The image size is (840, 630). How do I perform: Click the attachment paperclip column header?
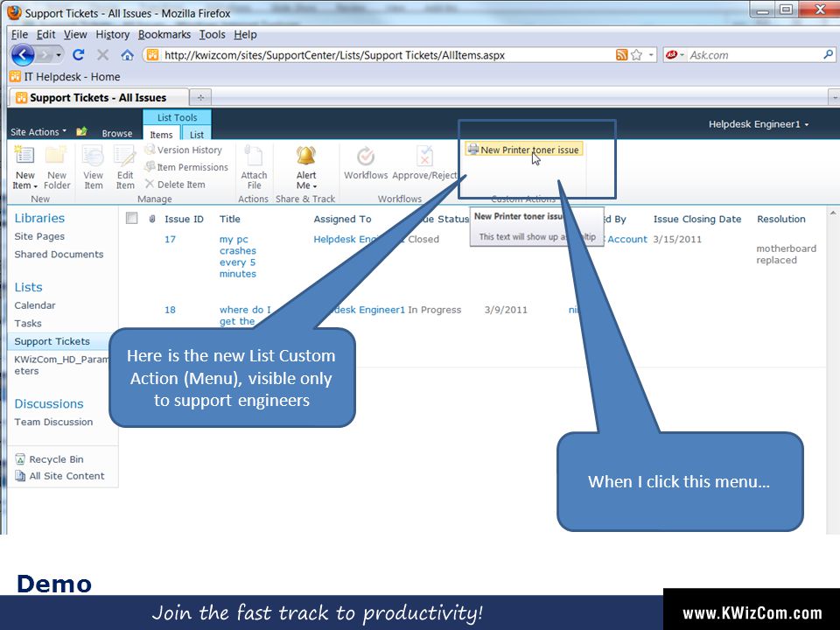(152, 219)
